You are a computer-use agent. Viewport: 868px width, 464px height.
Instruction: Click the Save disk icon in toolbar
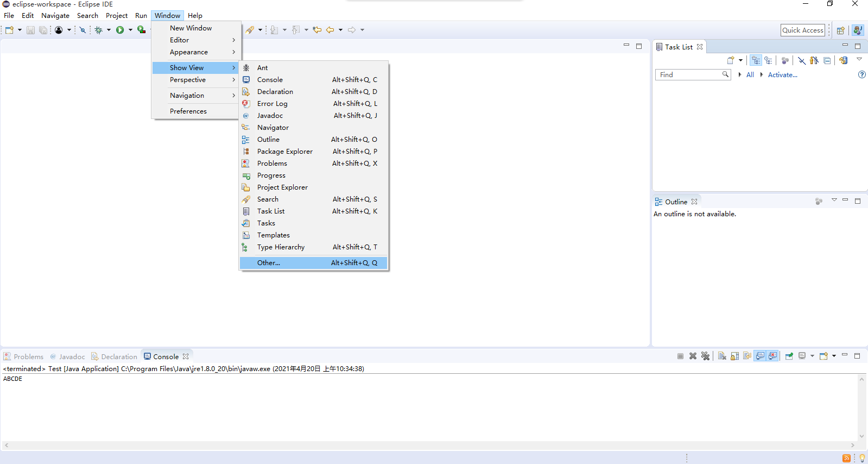point(30,30)
